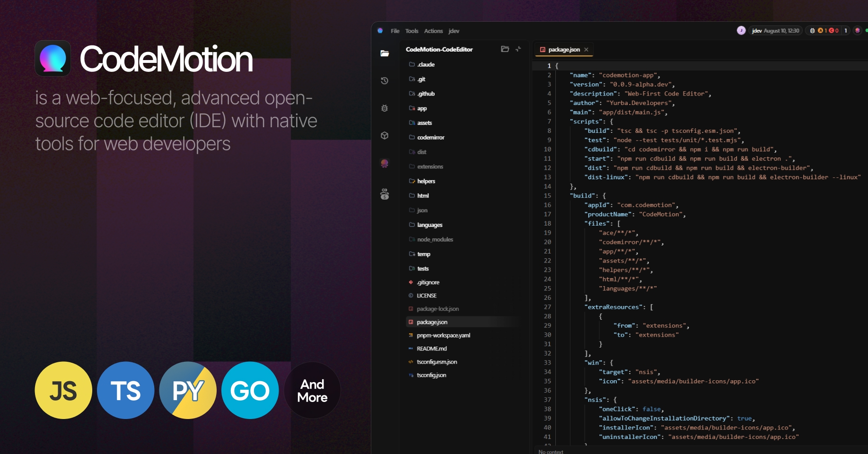Click the red C errors indicator

(832, 31)
